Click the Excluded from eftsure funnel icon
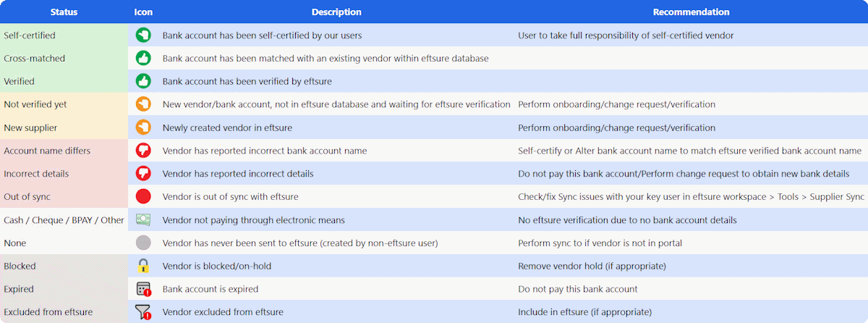 143,312
